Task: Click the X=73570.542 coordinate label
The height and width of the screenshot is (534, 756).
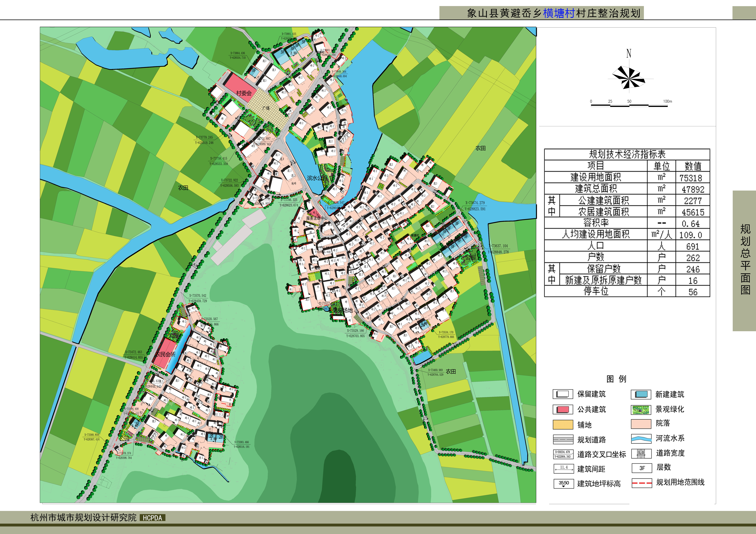Action: coord(198,296)
